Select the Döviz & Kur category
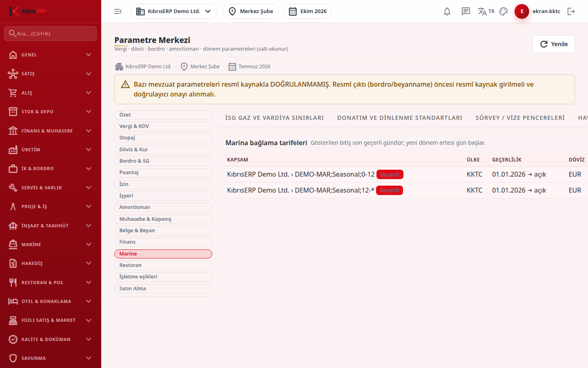Viewport: 588px width, 368px height. pyautogui.click(x=163, y=150)
